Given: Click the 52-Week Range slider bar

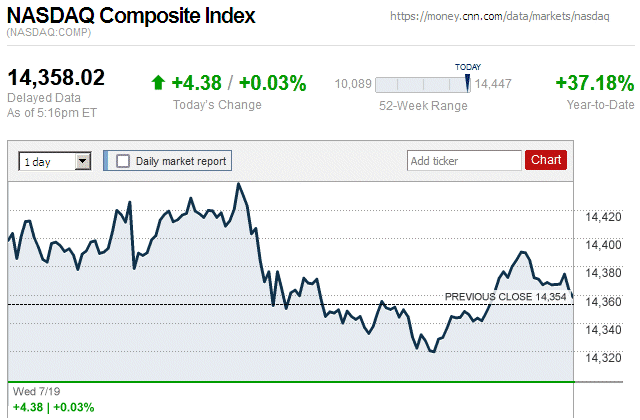Looking at the screenshot, I should pyautogui.click(x=424, y=84).
